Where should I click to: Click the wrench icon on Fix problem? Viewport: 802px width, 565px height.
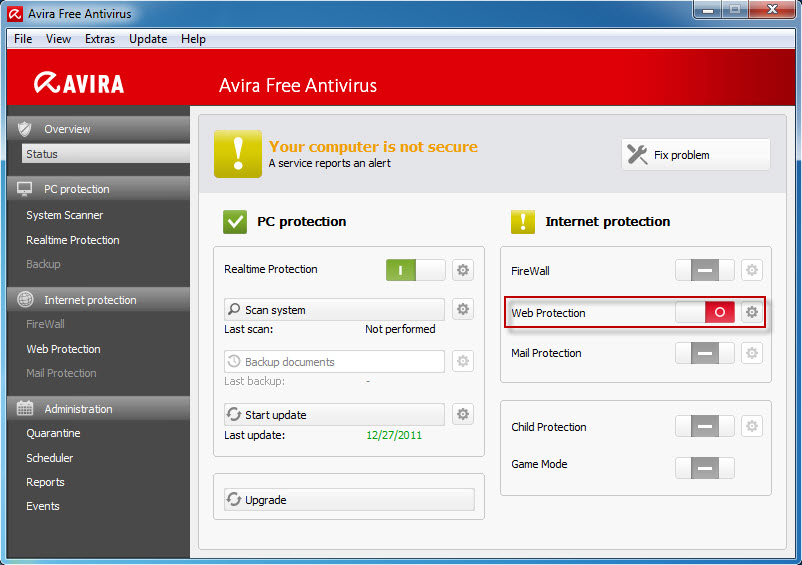pyautogui.click(x=637, y=154)
